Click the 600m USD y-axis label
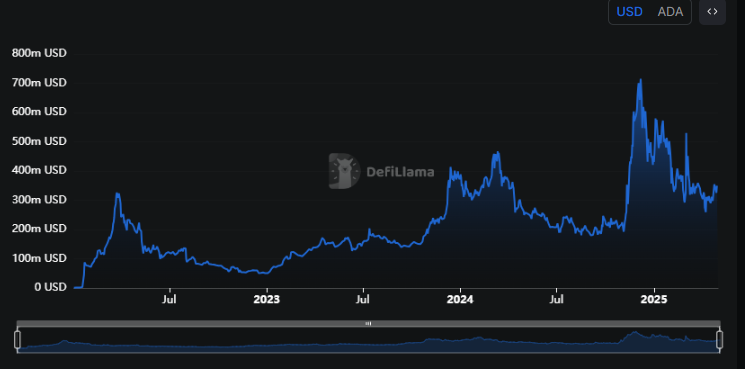The width and height of the screenshot is (745, 369). 39,112
